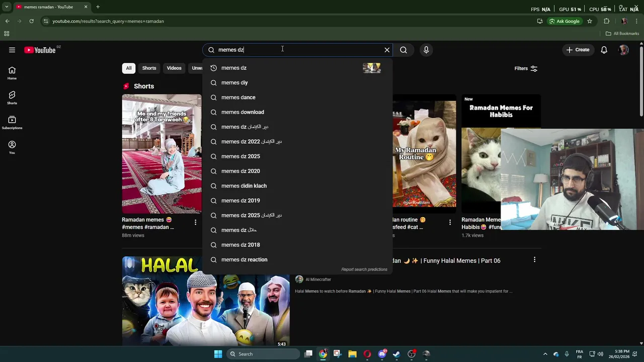
Task: Open the Taraweeh Short thumbnail
Action: pos(162,154)
